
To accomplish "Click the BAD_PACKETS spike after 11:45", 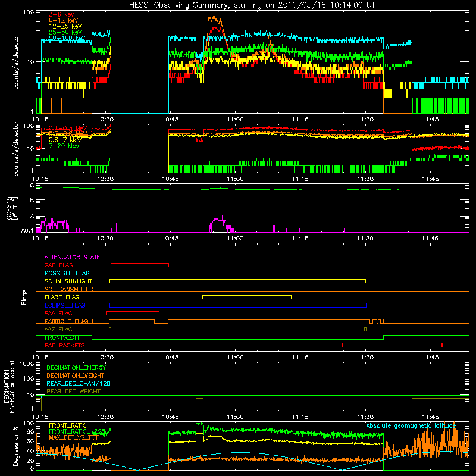I will (442, 345).
